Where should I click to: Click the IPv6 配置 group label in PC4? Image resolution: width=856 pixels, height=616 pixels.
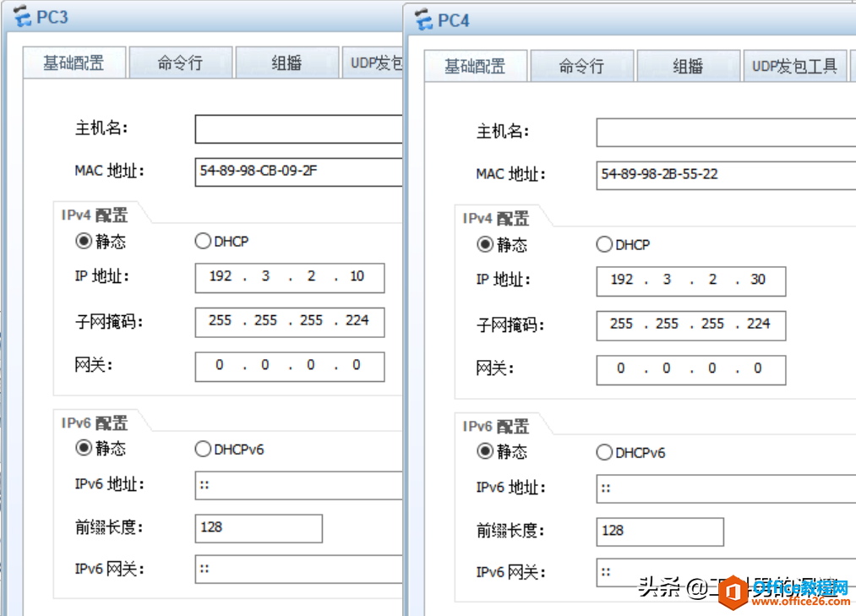click(496, 425)
